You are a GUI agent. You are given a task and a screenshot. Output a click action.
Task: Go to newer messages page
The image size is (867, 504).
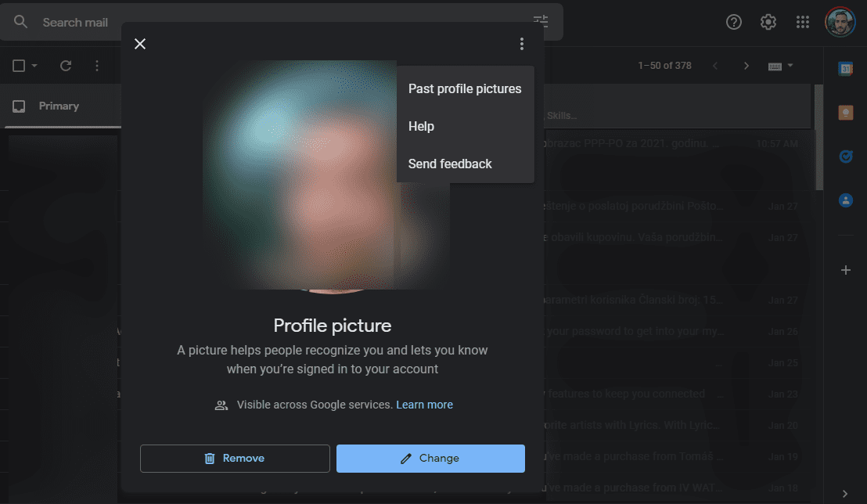tap(715, 66)
